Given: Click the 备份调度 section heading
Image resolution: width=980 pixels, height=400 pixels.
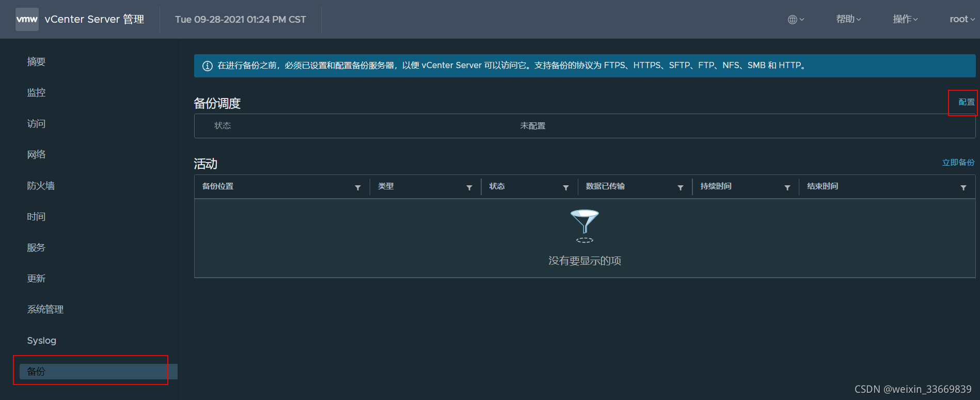Looking at the screenshot, I should pos(217,103).
